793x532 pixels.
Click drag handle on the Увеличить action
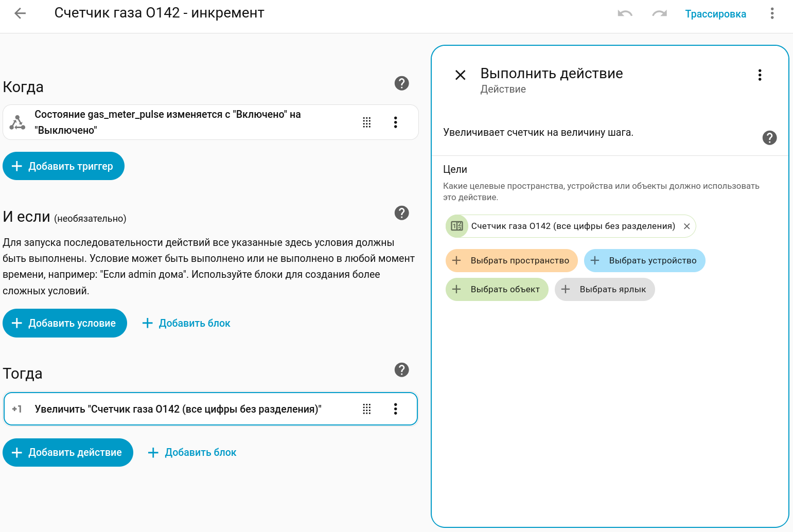pos(366,409)
